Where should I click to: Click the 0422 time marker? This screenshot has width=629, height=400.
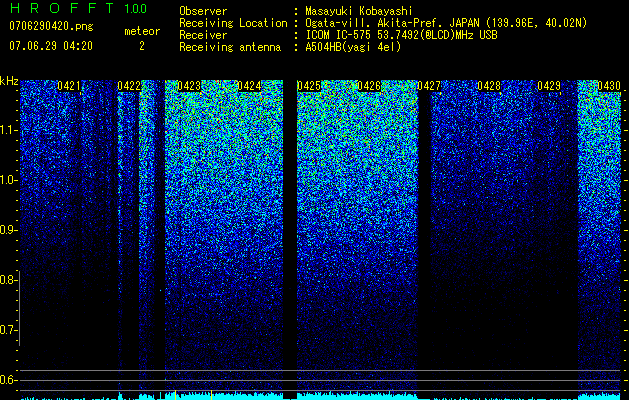tap(129, 86)
